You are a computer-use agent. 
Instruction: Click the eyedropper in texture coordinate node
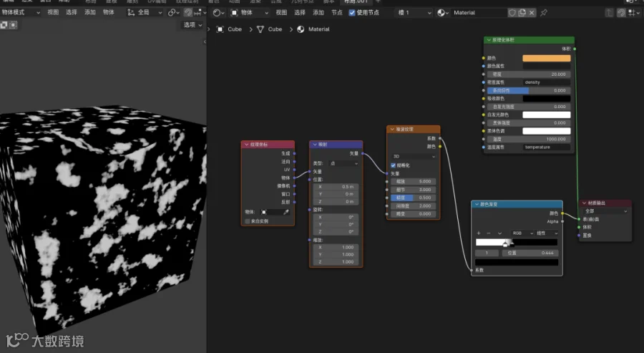[286, 212]
